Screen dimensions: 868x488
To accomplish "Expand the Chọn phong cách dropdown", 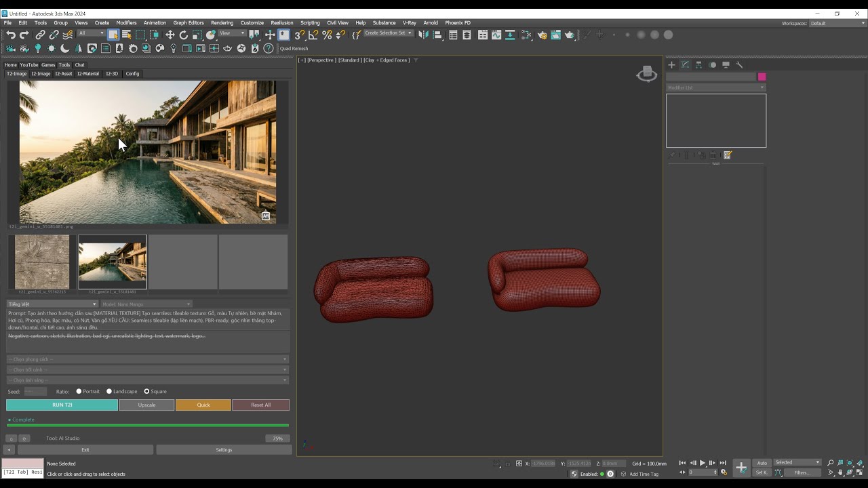I will (147, 359).
